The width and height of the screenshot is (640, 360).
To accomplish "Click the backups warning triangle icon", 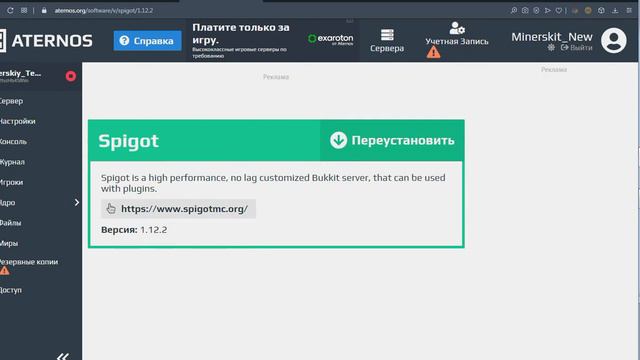I will pos(4,271).
